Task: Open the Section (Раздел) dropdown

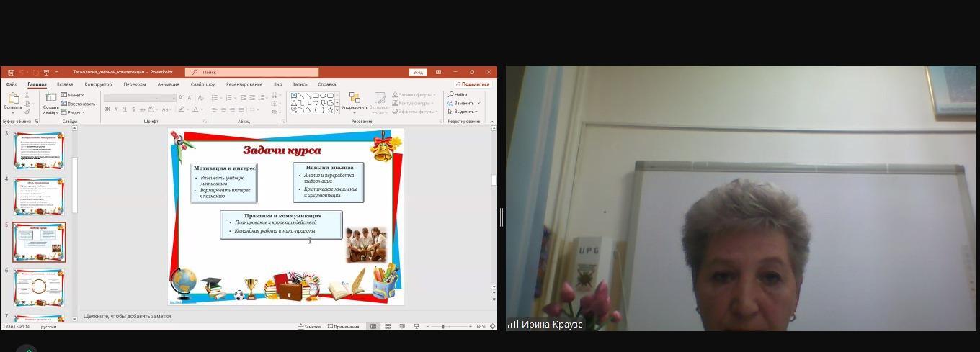Action: [73, 112]
